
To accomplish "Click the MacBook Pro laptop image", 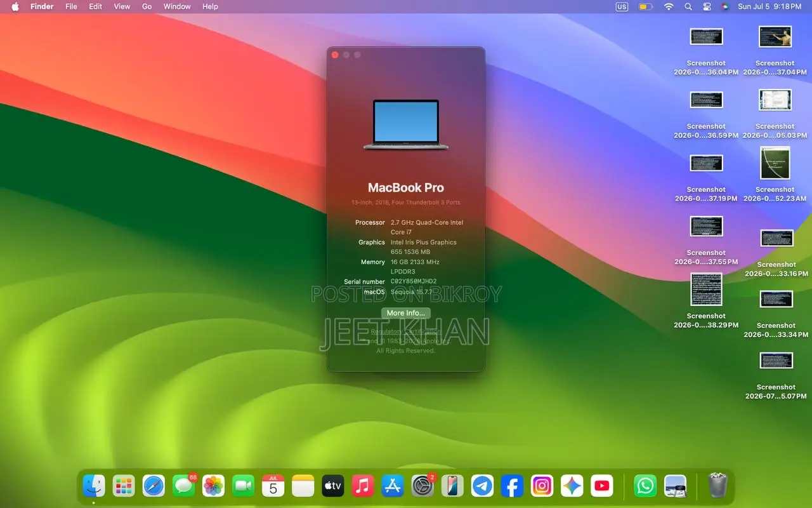I will click(406, 124).
